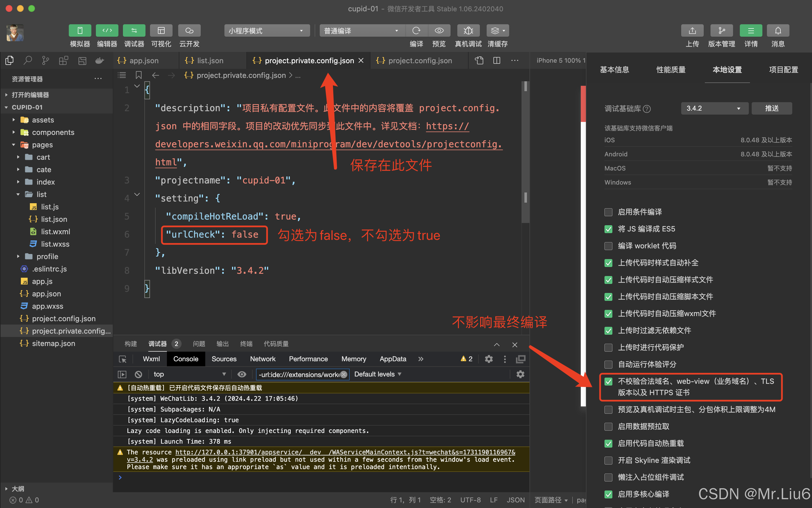Open the docker whale icon in sidebar

[99, 60]
